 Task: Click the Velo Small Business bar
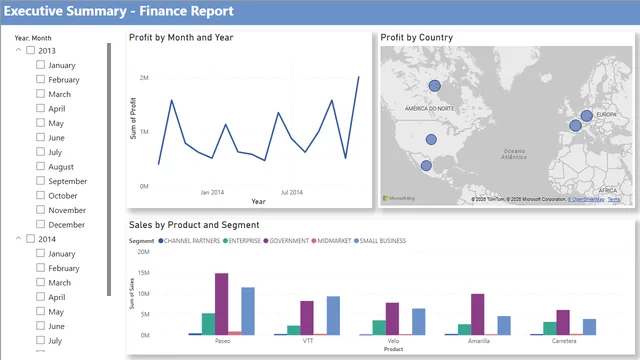coord(418,322)
